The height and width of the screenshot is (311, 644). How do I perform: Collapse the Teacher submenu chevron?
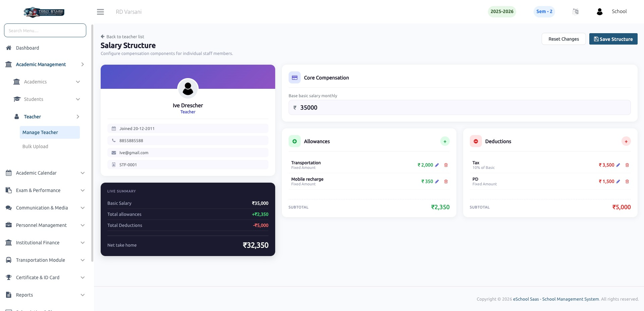coord(78,117)
